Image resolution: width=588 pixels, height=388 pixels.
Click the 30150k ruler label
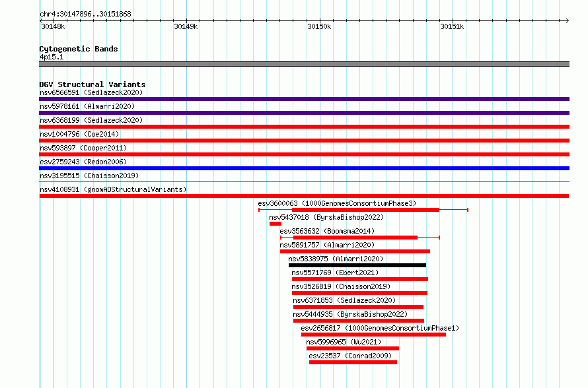(319, 26)
